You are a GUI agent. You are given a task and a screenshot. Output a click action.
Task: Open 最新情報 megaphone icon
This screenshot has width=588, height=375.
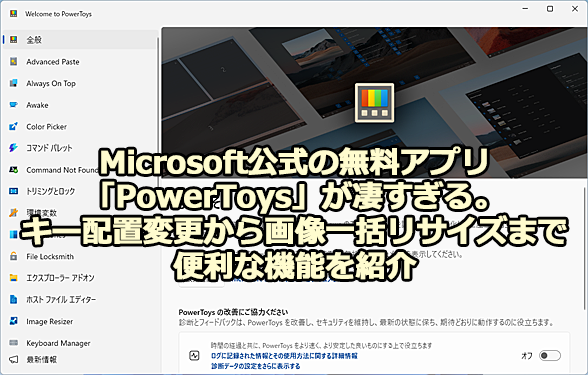coord(14,360)
